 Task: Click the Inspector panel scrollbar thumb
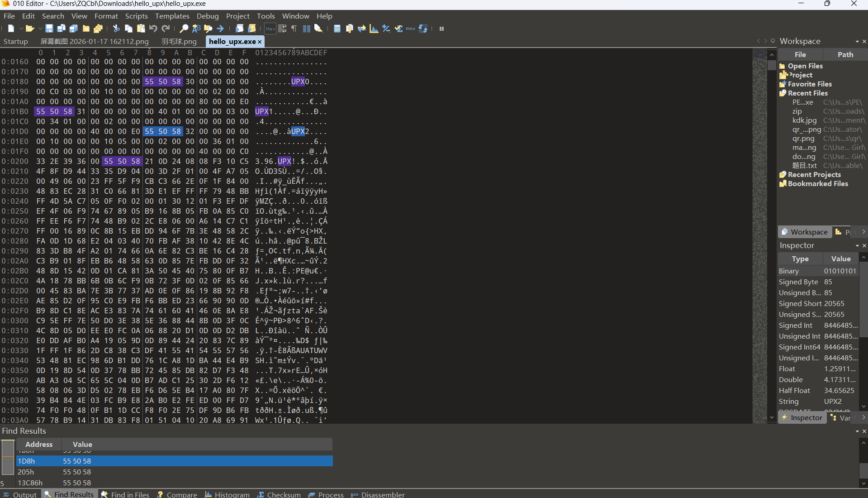863,299
